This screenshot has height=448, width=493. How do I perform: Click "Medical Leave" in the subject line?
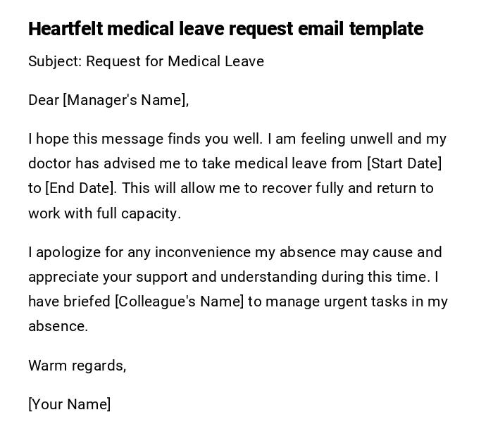point(216,61)
